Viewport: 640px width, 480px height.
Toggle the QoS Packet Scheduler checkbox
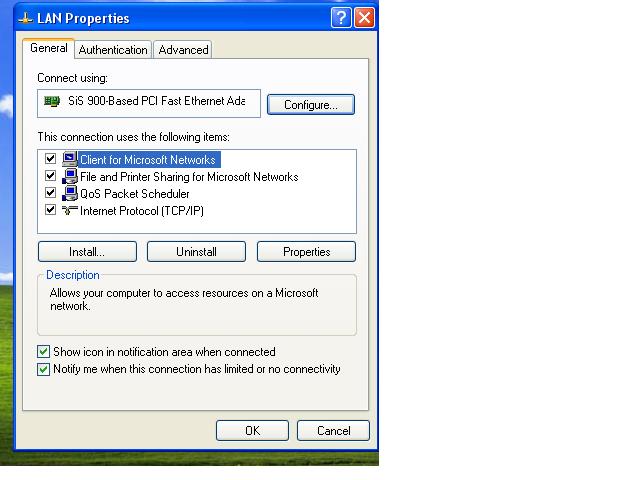coord(50,193)
